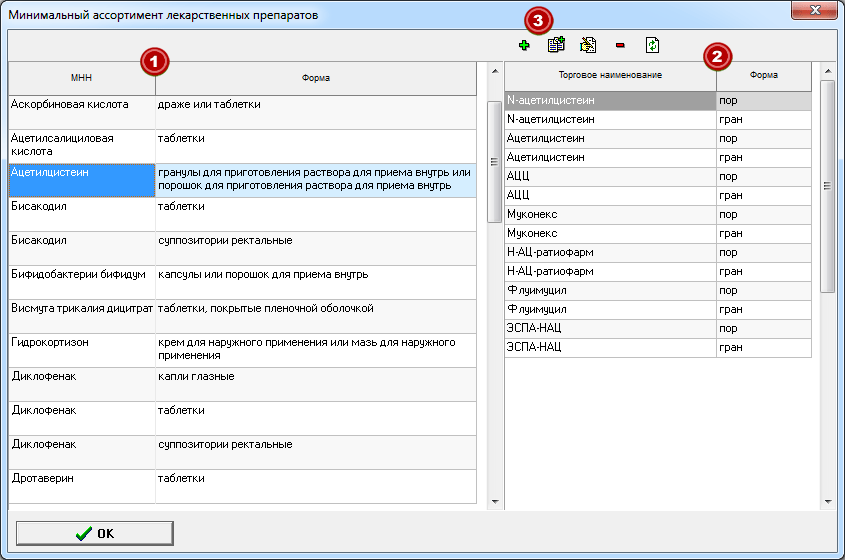The width and height of the screenshot is (845, 560).
Task: Select Флуимуцил row with form пор
Action: 658,291
